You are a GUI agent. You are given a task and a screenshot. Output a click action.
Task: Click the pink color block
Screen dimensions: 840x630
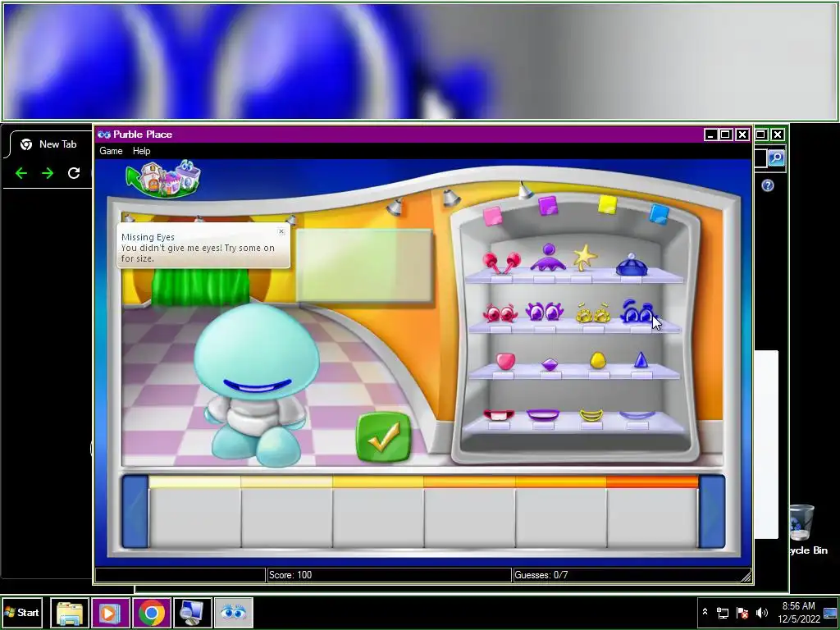pos(492,217)
